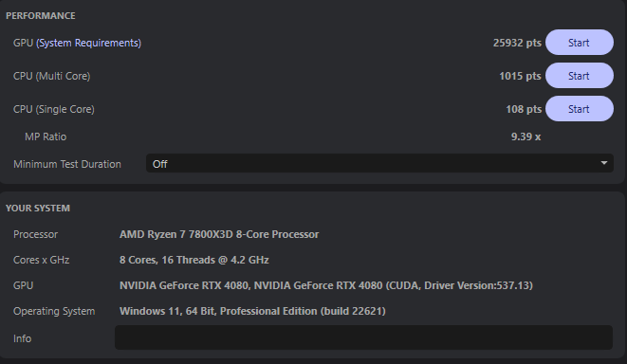
Task: Click the AMD Ryzen 7 7800X3D processor name
Action: (219, 234)
